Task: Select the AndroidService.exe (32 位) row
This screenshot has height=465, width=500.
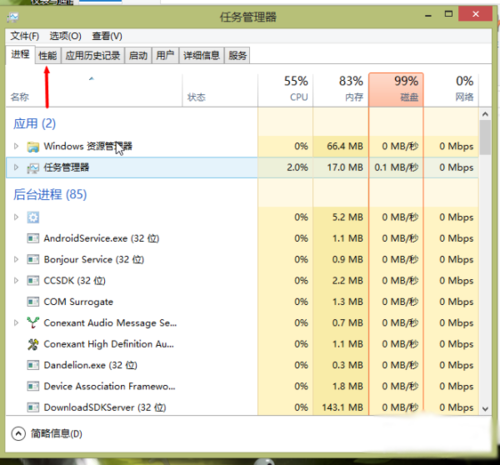Action: click(242, 238)
